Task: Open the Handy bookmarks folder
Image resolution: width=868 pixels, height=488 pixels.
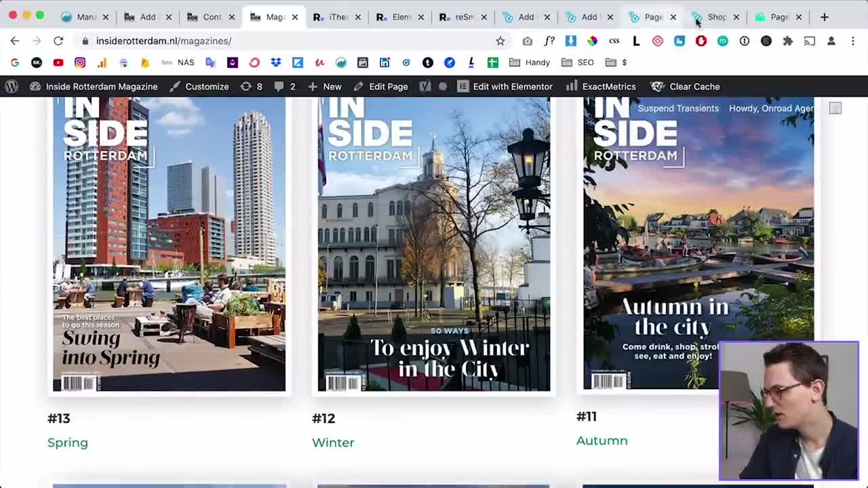Action: pyautogui.click(x=530, y=62)
